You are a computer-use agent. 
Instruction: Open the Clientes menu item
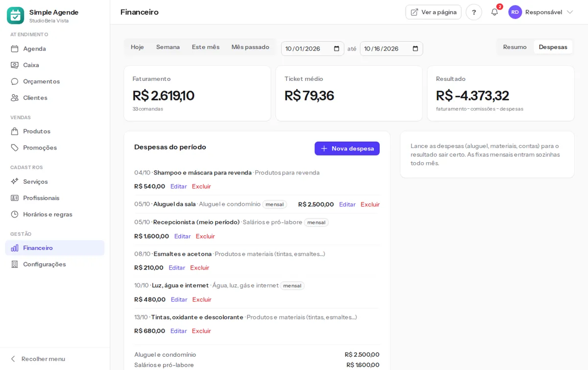[x=55, y=98]
